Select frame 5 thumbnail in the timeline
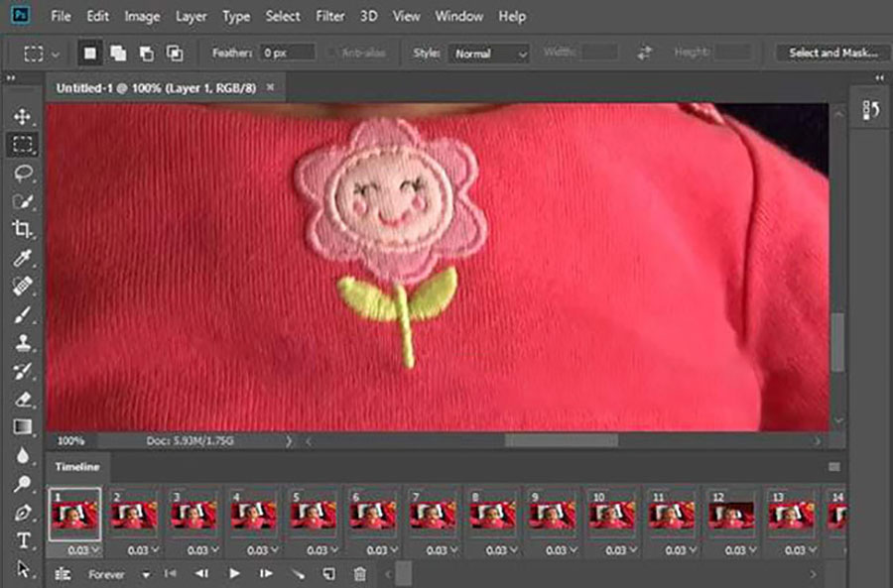893x588 pixels. tap(312, 515)
